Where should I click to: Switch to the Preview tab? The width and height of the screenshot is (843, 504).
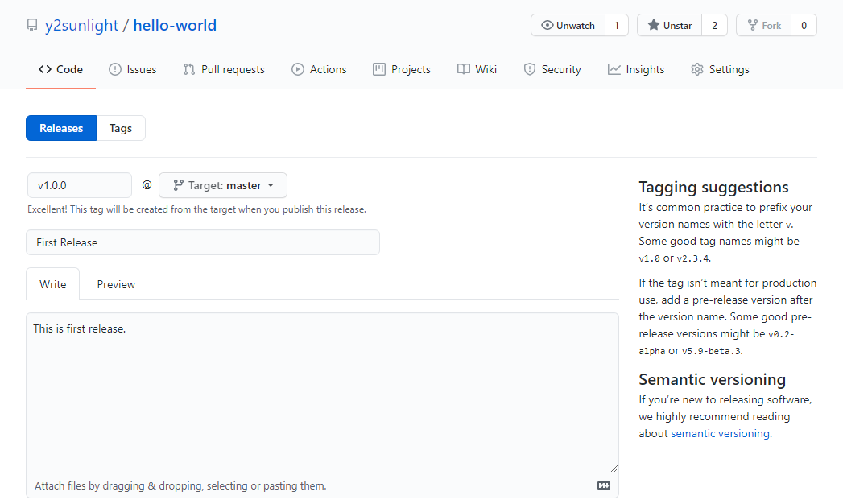tap(116, 284)
